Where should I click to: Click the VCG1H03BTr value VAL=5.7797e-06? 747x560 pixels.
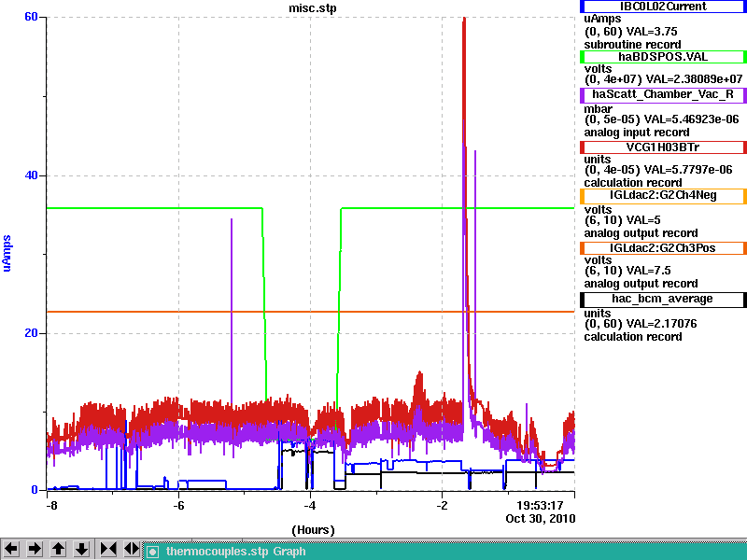click(x=688, y=170)
